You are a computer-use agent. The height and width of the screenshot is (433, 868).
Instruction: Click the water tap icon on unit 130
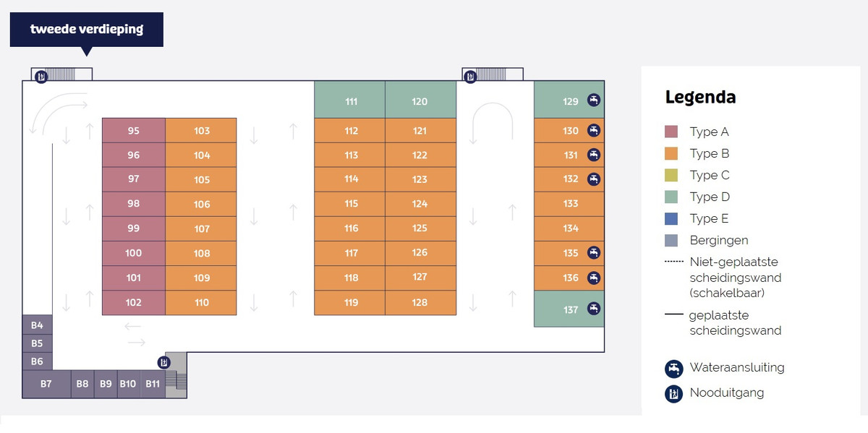click(x=594, y=130)
